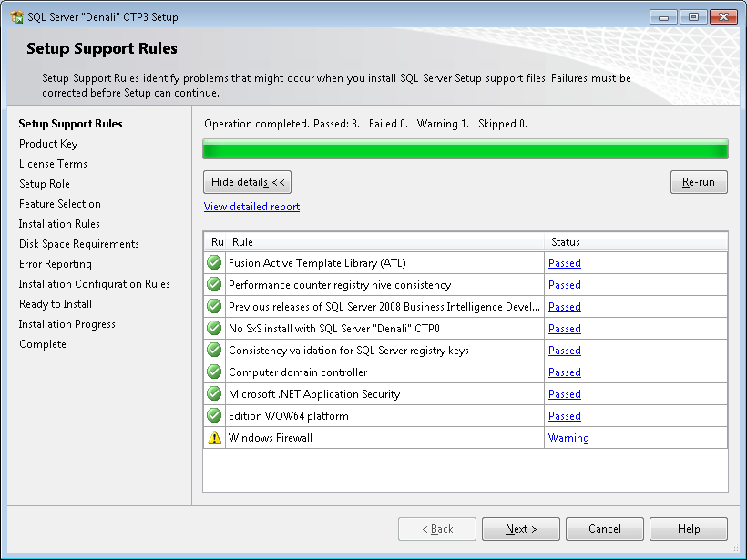
Task: Click 'Consistency validation for SQL Server registry keys' text
Action: [349, 351]
